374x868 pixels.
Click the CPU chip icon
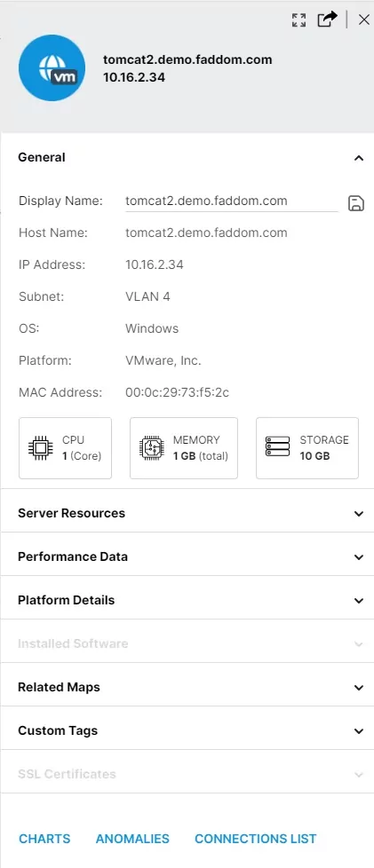tap(41, 448)
